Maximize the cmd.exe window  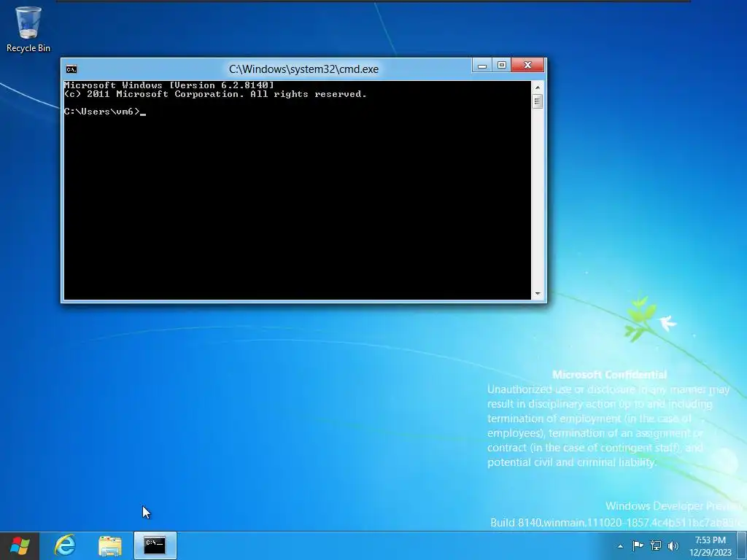502,65
